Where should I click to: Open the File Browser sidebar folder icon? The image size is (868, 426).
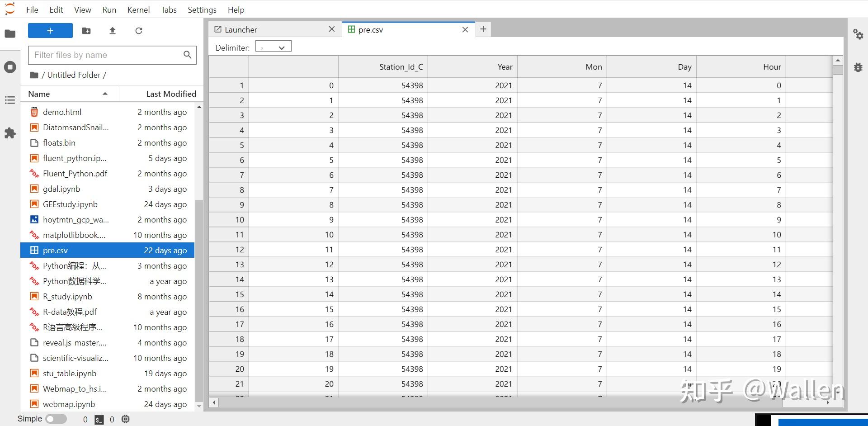10,33
